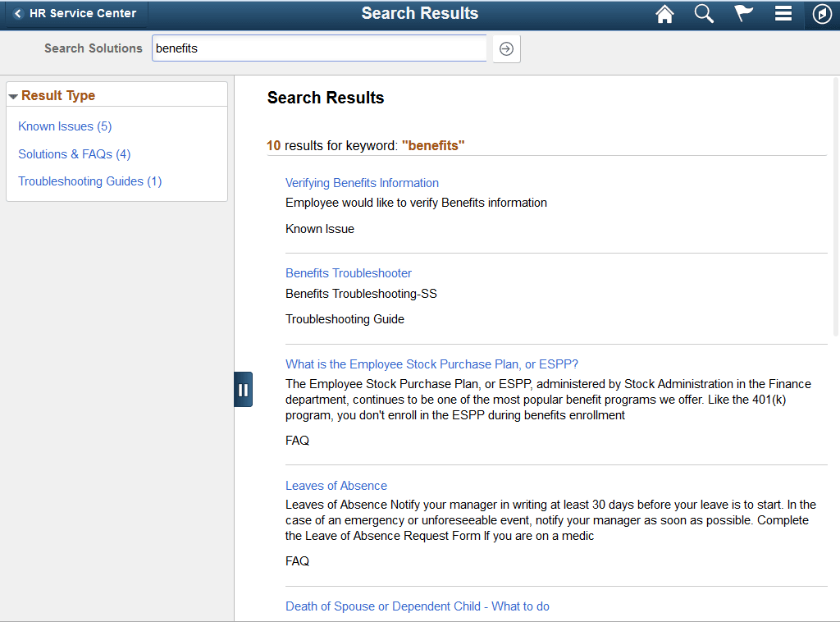Filter by Solutions & FAQs
The width and height of the screenshot is (840, 622).
click(x=74, y=153)
